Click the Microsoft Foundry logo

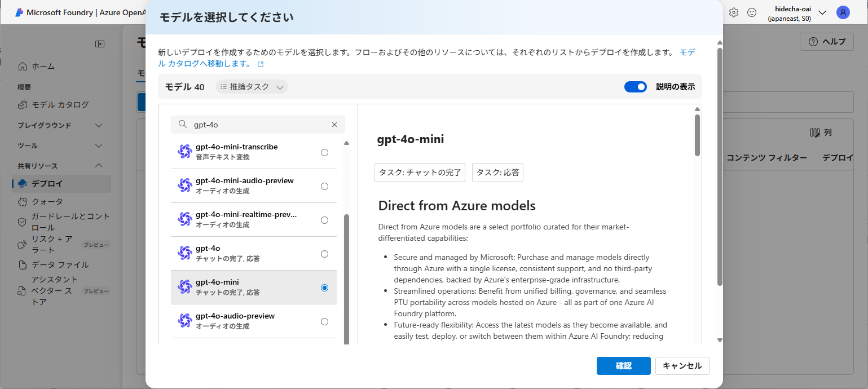point(19,12)
